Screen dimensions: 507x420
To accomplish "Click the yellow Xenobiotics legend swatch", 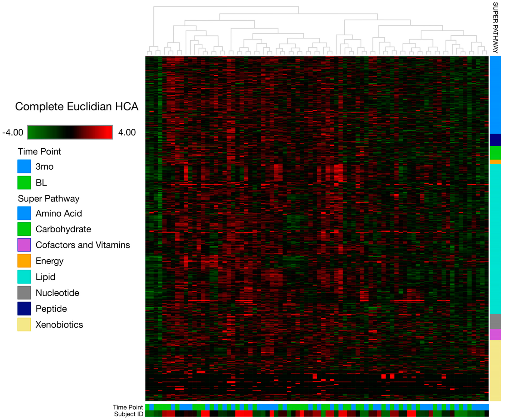I will click(24, 324).
